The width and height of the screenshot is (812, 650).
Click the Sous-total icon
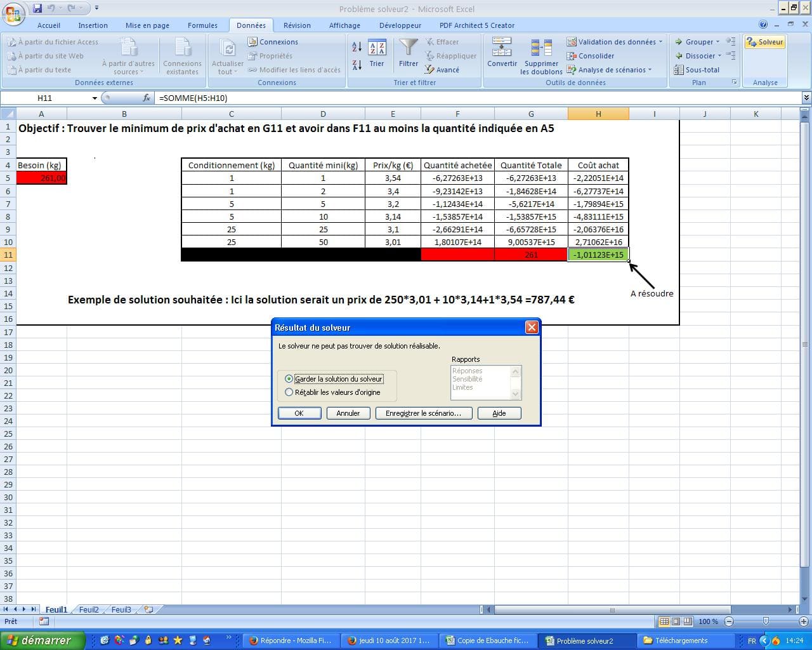[x=679, y=70]
